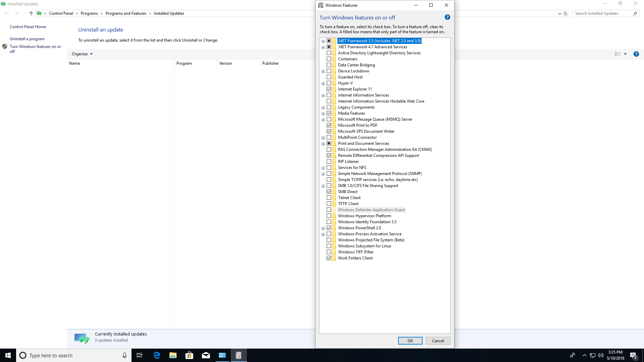The image size is (644, 362).
Task: Enable the TFTP Client checkbox
Action: click(x=329, y=204)
